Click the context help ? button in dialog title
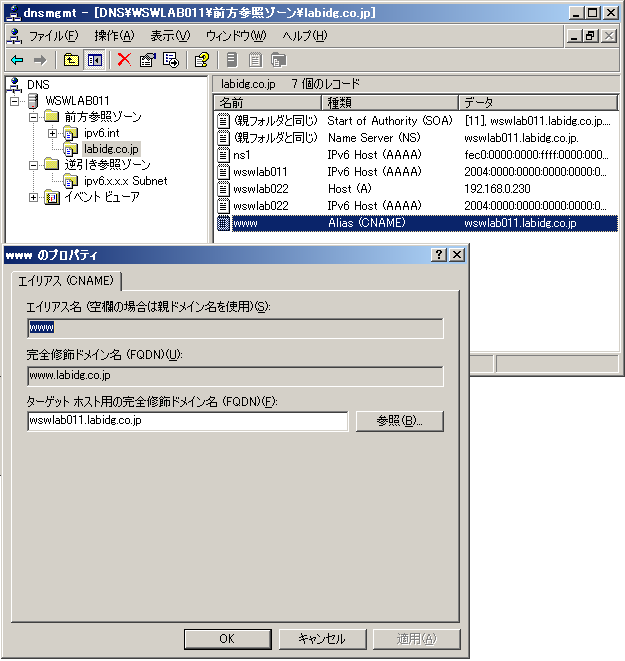The height and width of the screenshot is (661, 625). pyautogui.click(x=439, y=255)
